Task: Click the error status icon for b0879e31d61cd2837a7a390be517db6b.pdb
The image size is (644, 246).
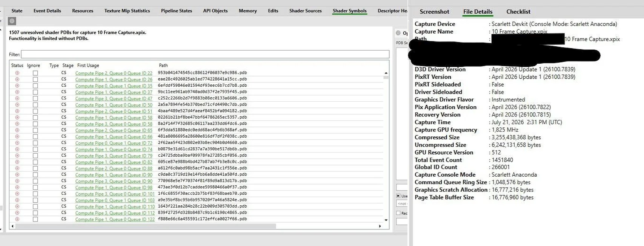Action: click(x=17, y=149)
